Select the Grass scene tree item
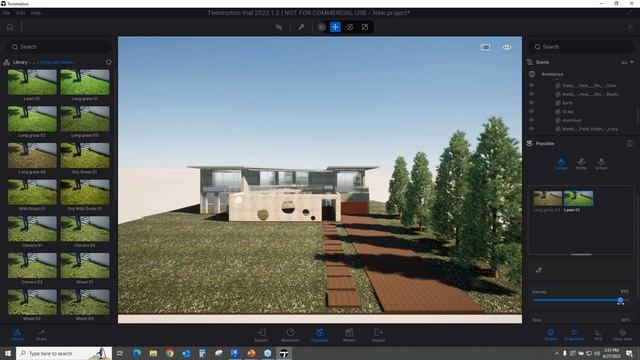 click(x=568, y=111)
